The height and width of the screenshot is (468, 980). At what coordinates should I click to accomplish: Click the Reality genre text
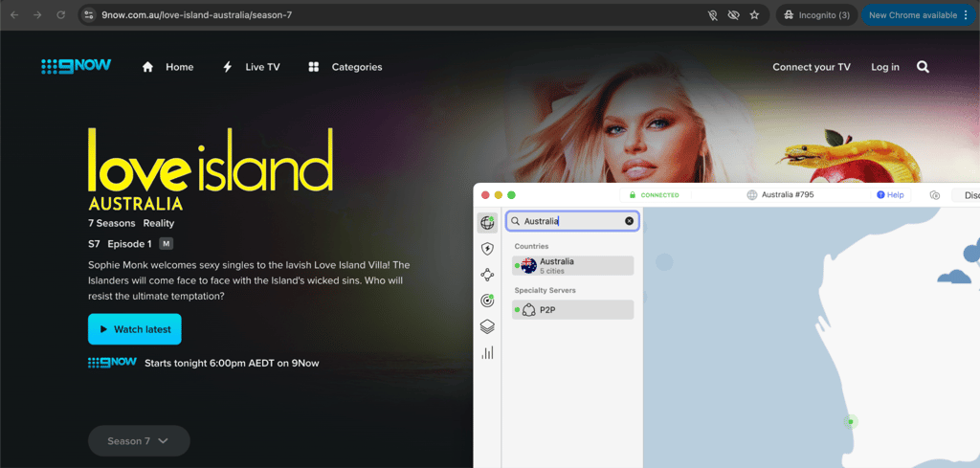point(159,223)
